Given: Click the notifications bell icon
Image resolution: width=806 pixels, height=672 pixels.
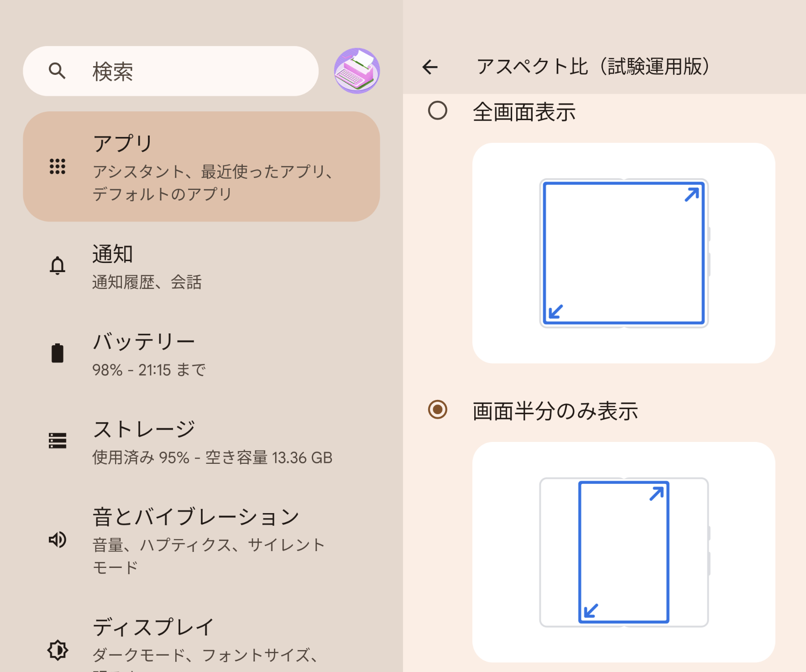Looking at the screenshot, I should pyautogui.click(x=57, y=264).
